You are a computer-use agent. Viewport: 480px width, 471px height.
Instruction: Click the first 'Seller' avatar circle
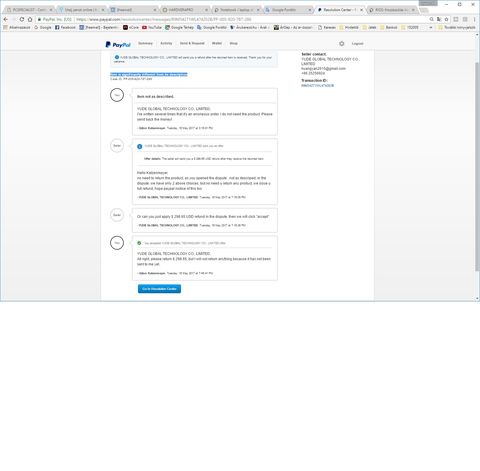pyautogui.click(x=117, y=146)
